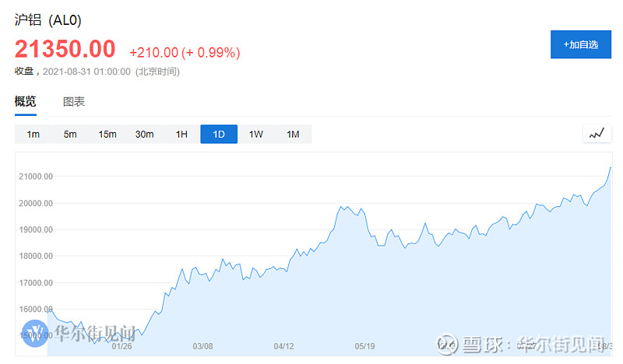Switch to the 概览 overview tab
This screenshot has height=364, width=623.
coord(26,102)
